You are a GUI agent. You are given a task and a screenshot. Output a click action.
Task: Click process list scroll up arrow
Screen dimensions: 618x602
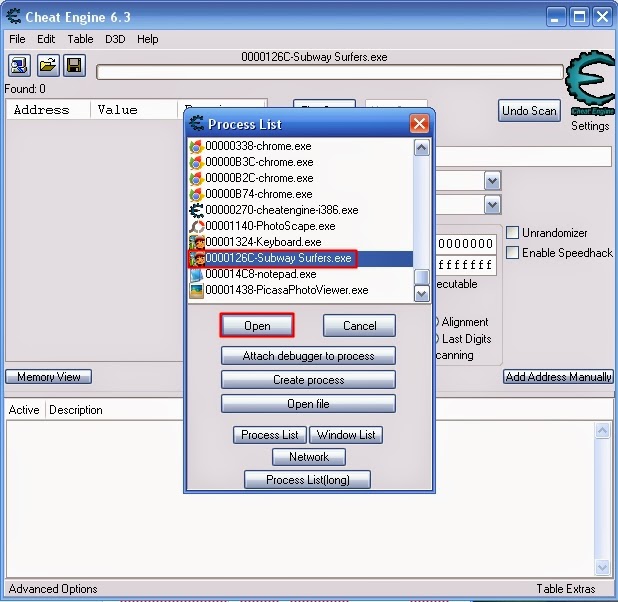pyautogui.click(x=422, y=148)
